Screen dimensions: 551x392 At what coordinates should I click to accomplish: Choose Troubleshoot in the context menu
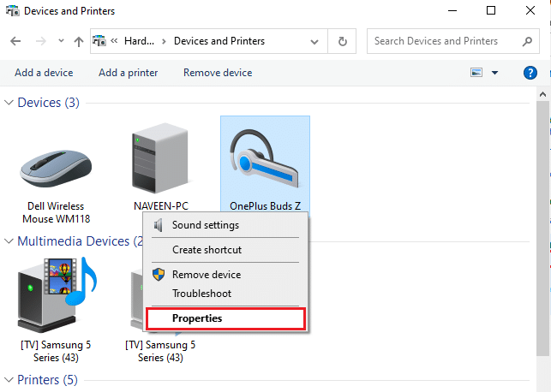click(201, 294)
